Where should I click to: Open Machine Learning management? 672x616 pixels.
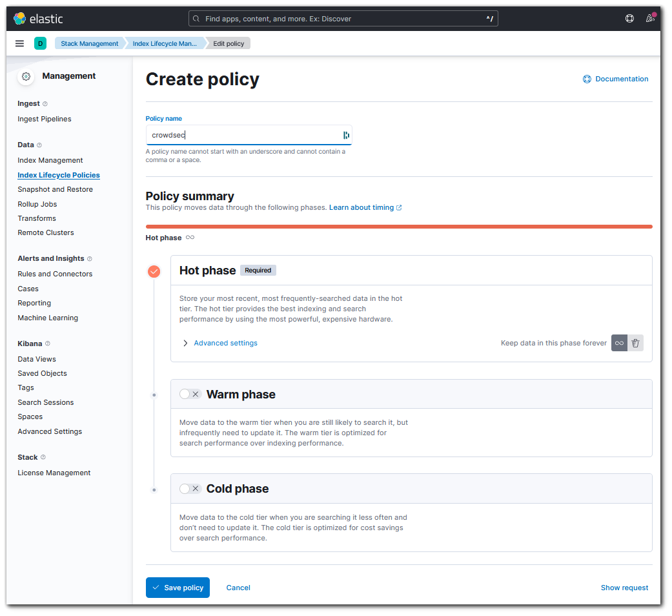click(x=48, y=318)
